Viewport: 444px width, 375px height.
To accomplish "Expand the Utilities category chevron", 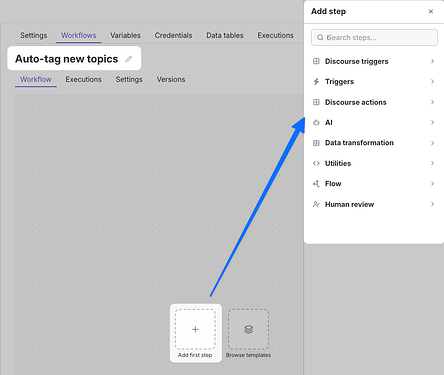I will click(x=432, y=163).
